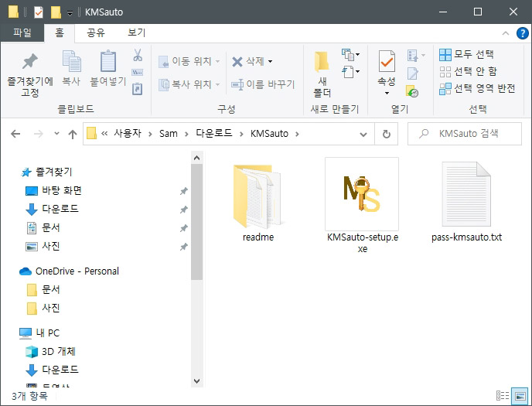
Task: Click 다운로드 in the address path
Action: [214, 133]
